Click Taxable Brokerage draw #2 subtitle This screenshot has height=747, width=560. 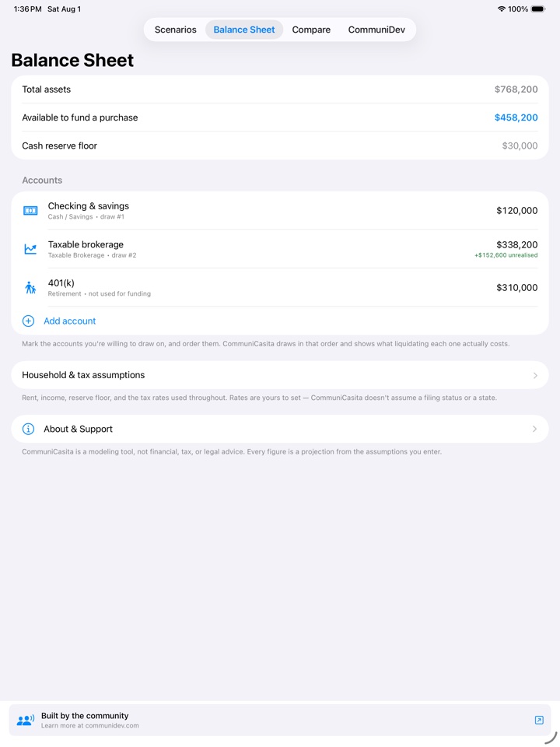tap(92, 255)
